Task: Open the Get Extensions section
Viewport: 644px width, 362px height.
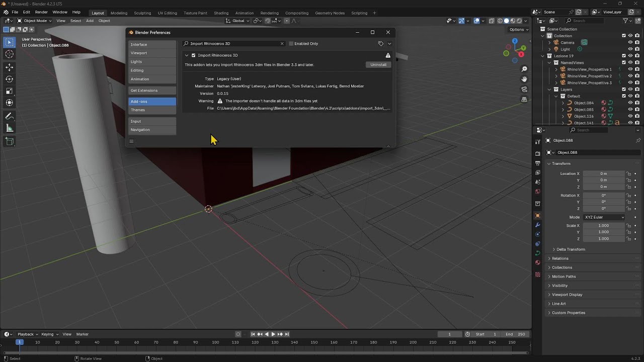Action: click(152, 90)
